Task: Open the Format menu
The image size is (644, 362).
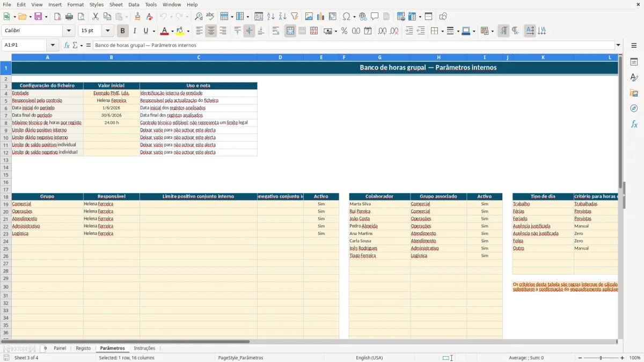Action: [75, 4]
